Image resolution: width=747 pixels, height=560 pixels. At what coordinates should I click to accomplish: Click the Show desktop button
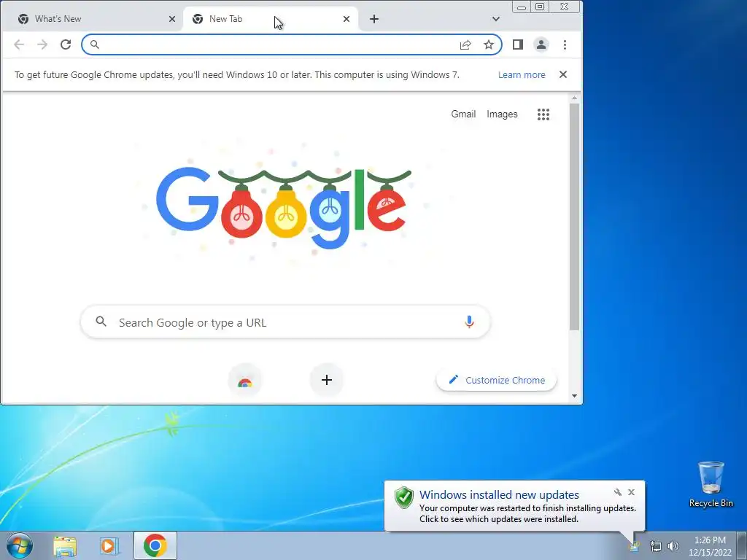tap(742, 545)
